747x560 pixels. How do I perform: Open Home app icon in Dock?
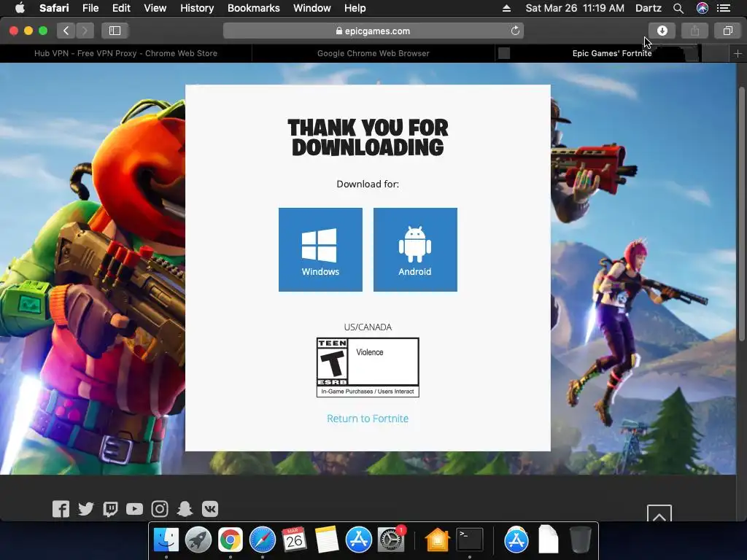[438, 540]
